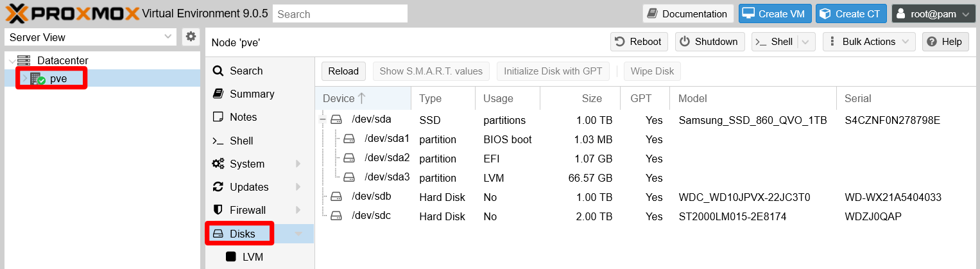This screenshot has height=269, width=980.
Task: Click the /dev/sdb disk icon
Action: [337, 196]
